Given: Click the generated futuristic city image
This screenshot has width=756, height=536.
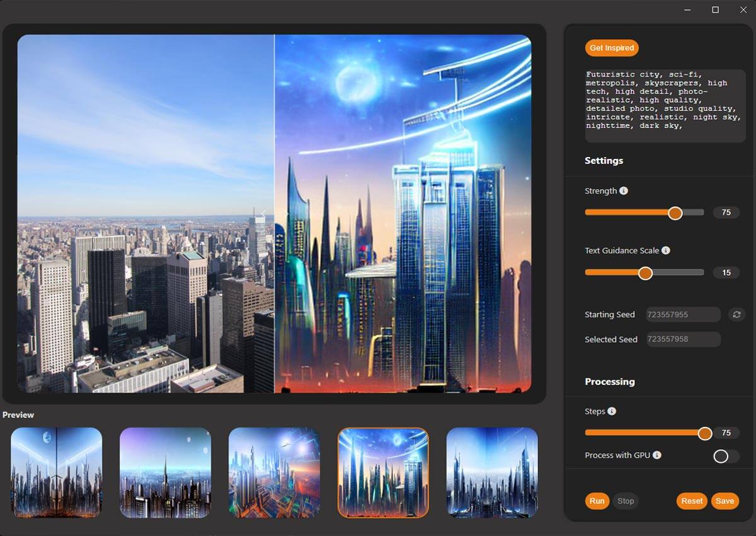Looking at the screenshot, I should pyautogui.click(x=403, y=214).
